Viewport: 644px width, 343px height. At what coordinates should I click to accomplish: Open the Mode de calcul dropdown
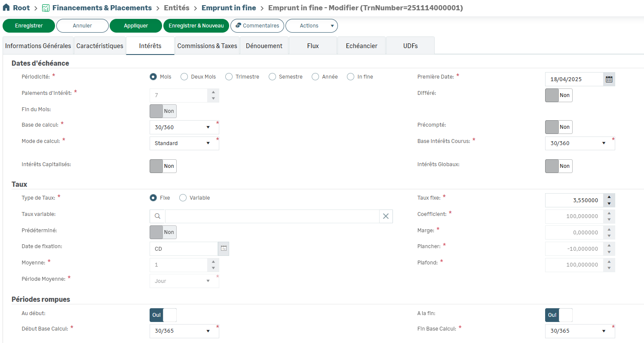click(x=184, y=143)
